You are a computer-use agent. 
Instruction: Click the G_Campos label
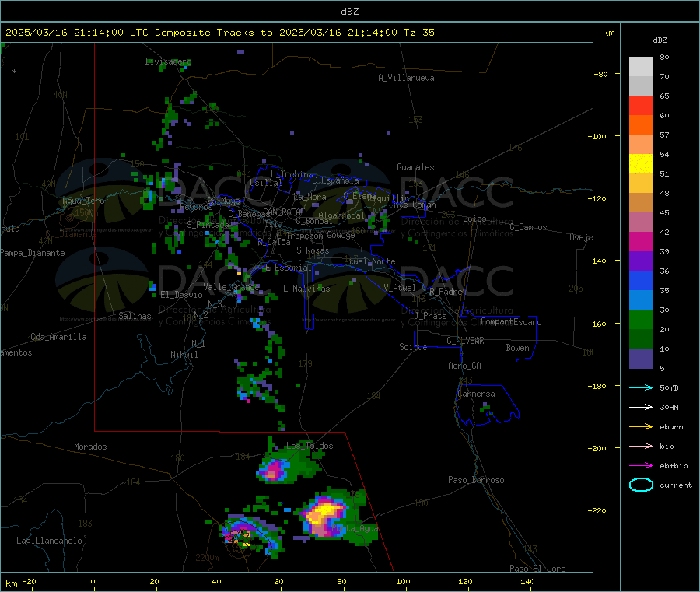[529, 227]
